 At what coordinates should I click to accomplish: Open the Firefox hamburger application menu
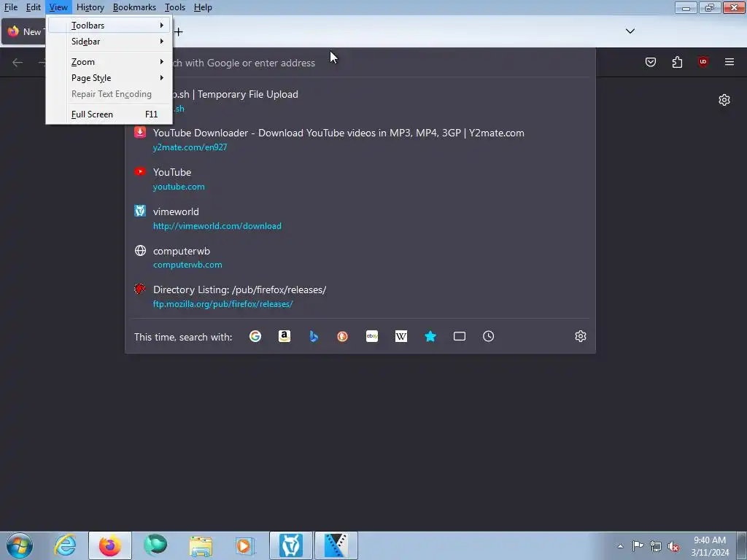click(729, 62)
